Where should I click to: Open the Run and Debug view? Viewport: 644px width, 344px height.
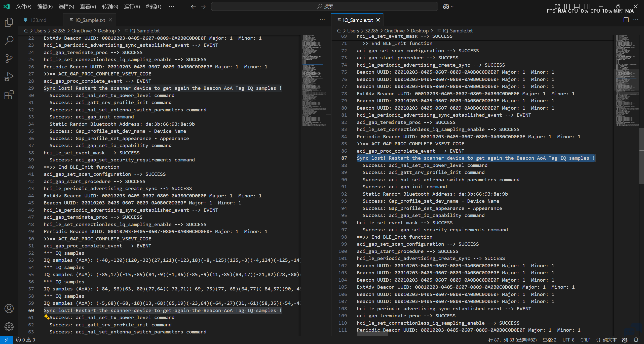pyautogui.click(x=9, y=77)
